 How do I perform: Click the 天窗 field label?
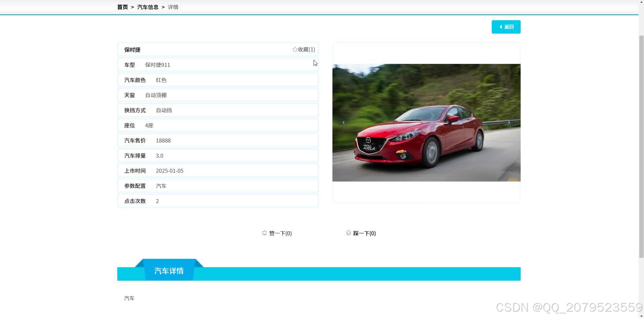[x=129, y=95]
